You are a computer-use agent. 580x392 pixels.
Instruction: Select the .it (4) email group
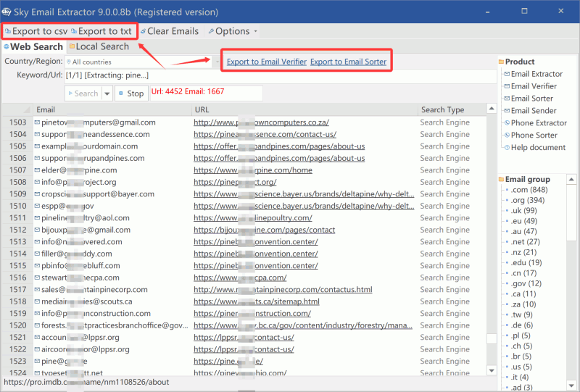519,378
